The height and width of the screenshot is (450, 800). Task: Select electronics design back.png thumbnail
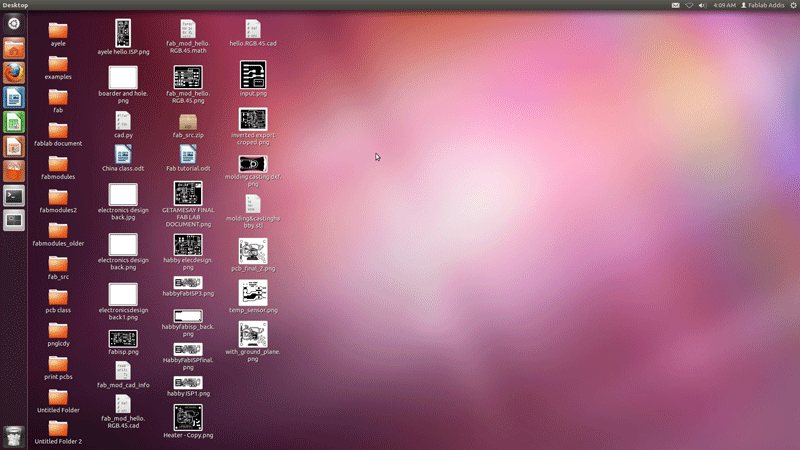pyautogui.click(x=123, y=244)
